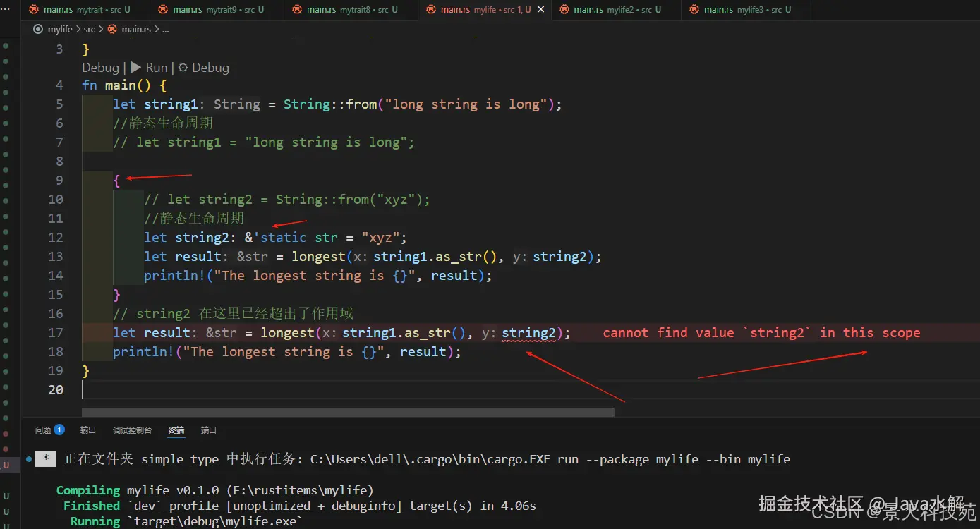Click the Debug code lens with the gear
This screenshot has width=980, height=529.
pyautogui.click(x=203, y=68)
